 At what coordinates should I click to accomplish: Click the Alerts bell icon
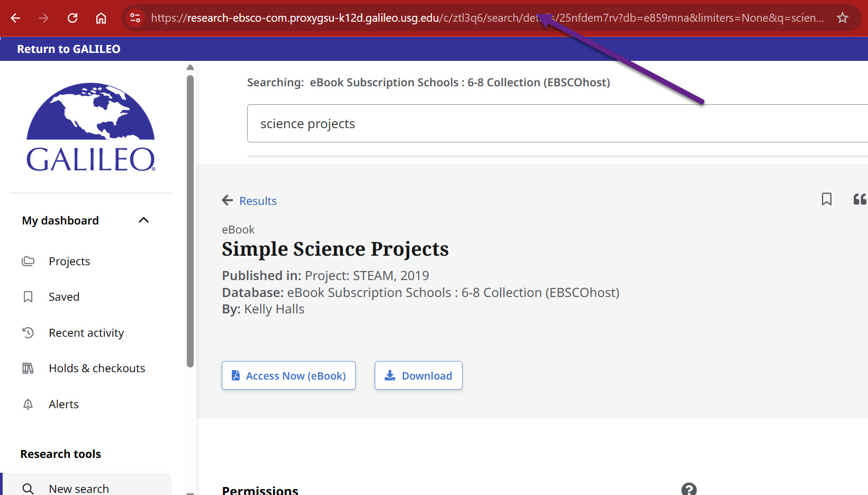coord(28,404)
